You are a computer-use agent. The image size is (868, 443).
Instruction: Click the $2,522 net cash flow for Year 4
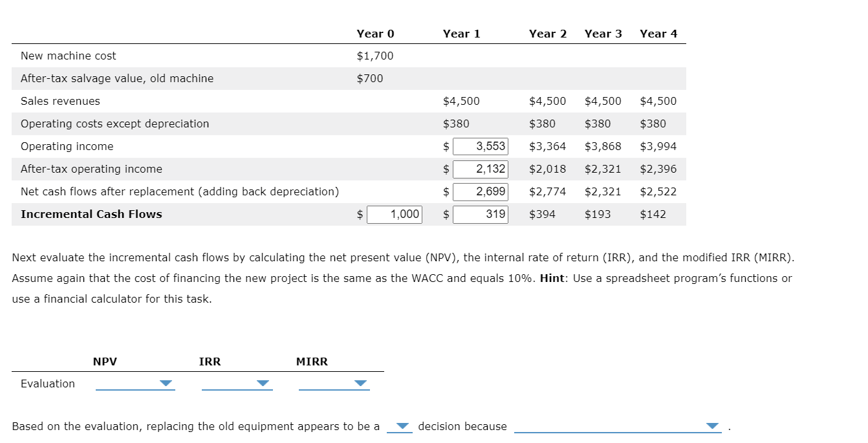click(658, 191)
